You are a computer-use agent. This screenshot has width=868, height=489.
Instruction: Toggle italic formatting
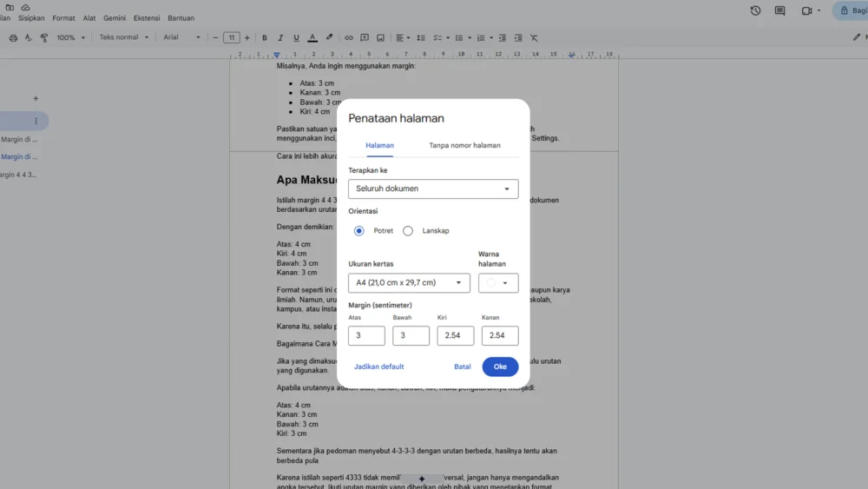(x=280, y=37)
